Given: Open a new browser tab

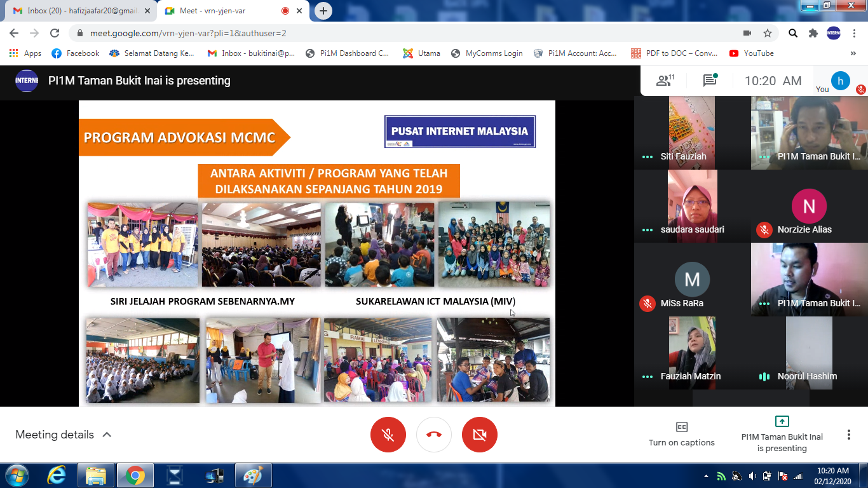Looking at the screenshot, I should (323, 11).
